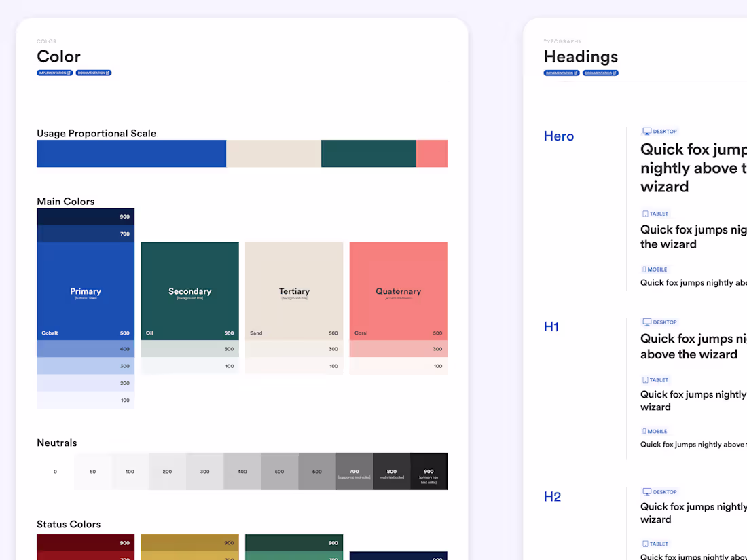This screenshot has width=747, height=560.
Task: Click the "Main Colors" heading
Action: [x=66, y=202]
